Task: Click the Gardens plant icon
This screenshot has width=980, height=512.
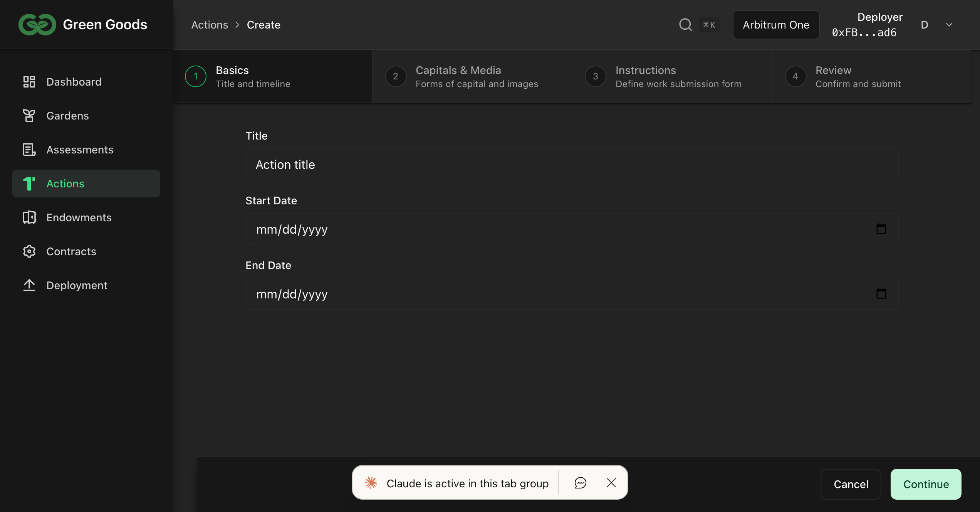Action: 29,116
